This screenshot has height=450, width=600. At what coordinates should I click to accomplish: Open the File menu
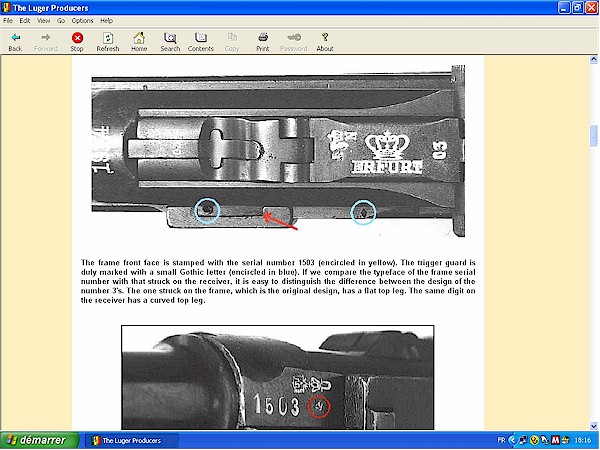point(8,21)
